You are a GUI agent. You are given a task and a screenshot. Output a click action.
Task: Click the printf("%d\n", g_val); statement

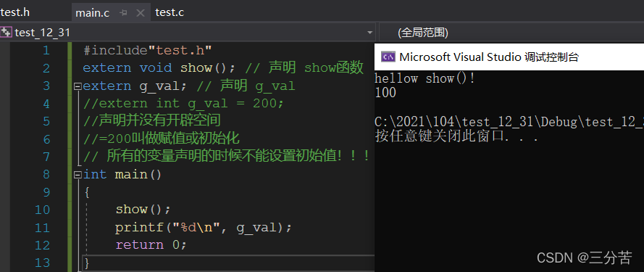click(204, 227)
